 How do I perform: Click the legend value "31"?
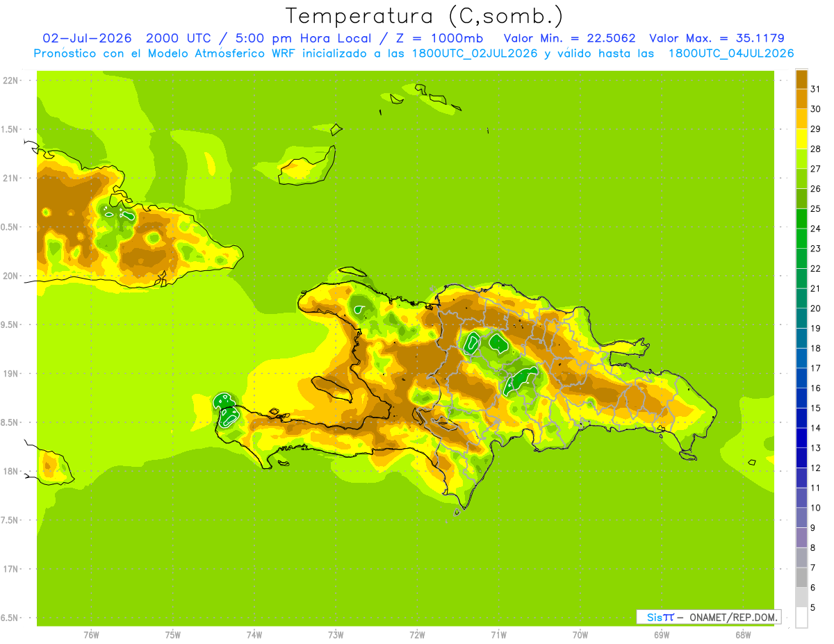click(816, 89)
